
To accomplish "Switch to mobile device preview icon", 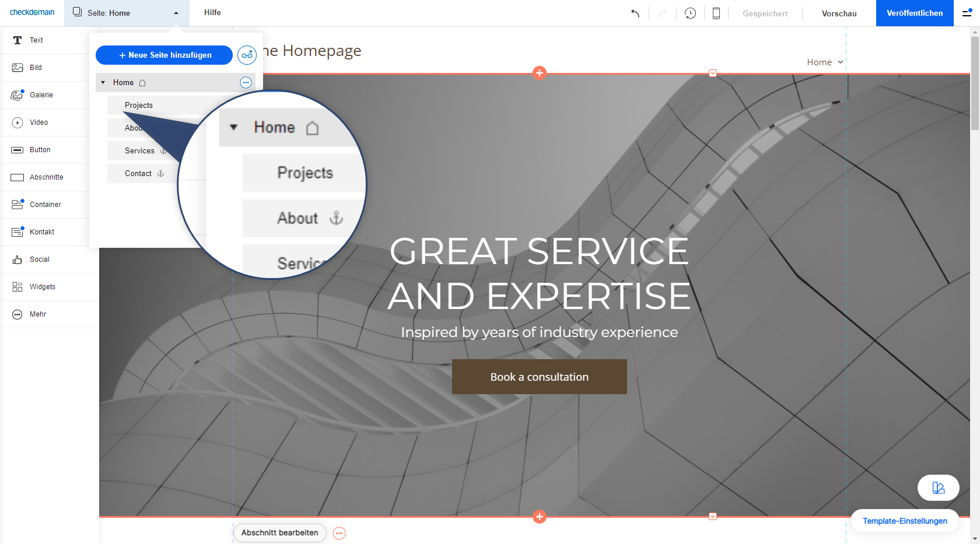I will [716, 13].
